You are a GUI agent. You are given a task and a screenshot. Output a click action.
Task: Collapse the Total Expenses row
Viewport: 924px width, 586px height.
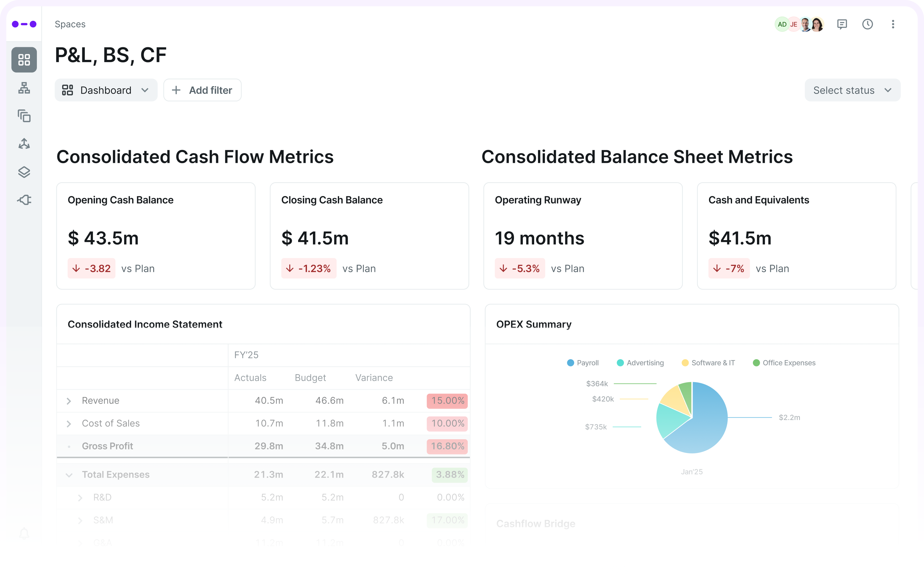(69, 475)
